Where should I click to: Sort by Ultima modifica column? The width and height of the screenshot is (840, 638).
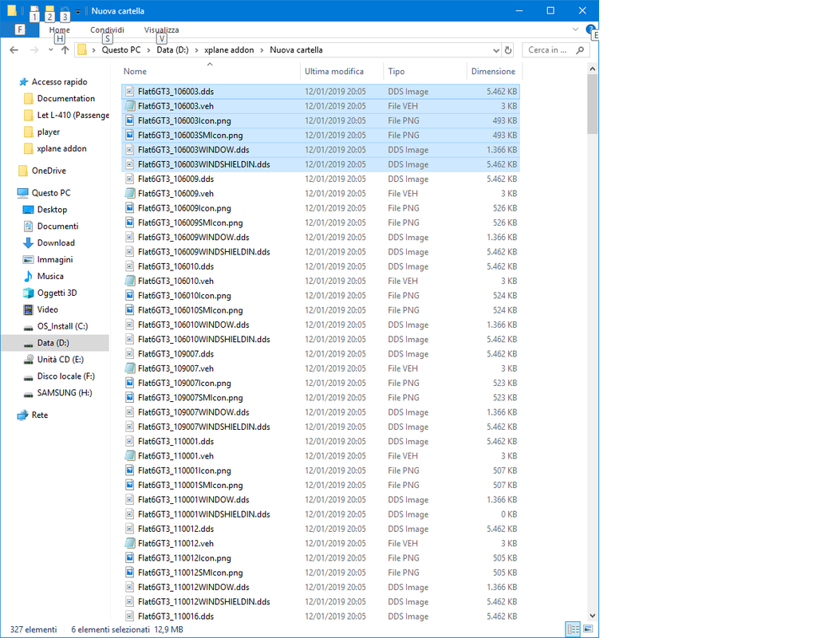tap(334, 71)
